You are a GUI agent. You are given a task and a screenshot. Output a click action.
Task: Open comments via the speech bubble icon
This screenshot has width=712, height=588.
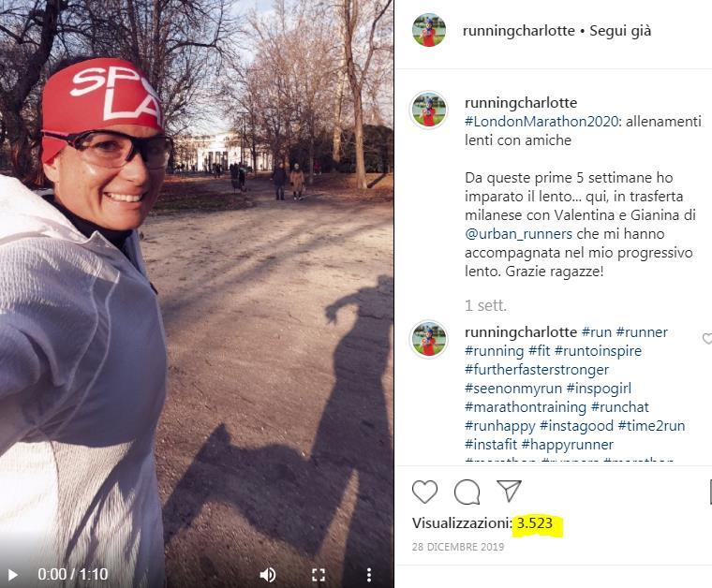coord(467,492)
